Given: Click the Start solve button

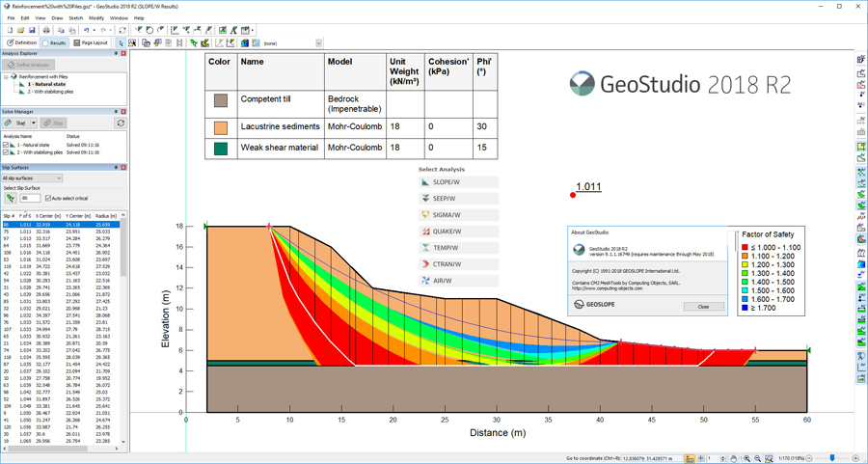Looking at the screenshot, I should 14,123.
